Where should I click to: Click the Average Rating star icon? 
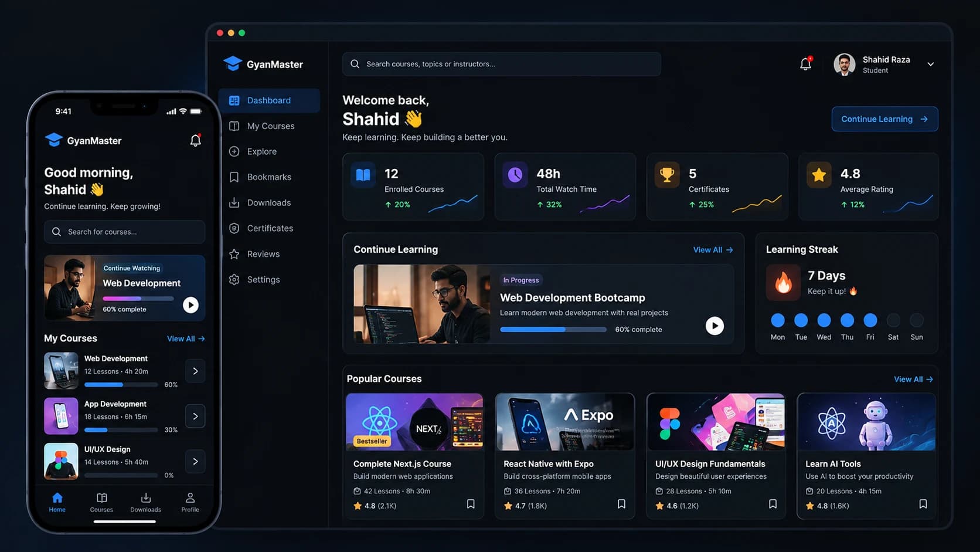click(x=819, y=175)
